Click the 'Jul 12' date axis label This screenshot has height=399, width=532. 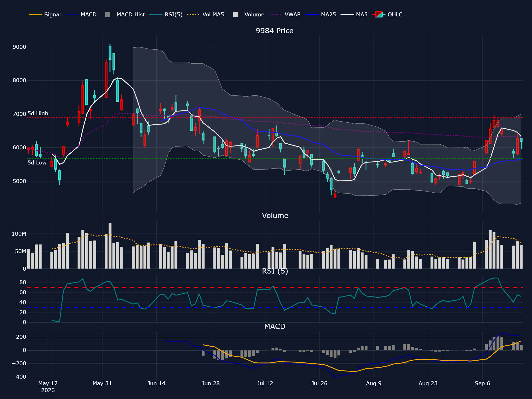pyautogui.click(x=265, y=383)
